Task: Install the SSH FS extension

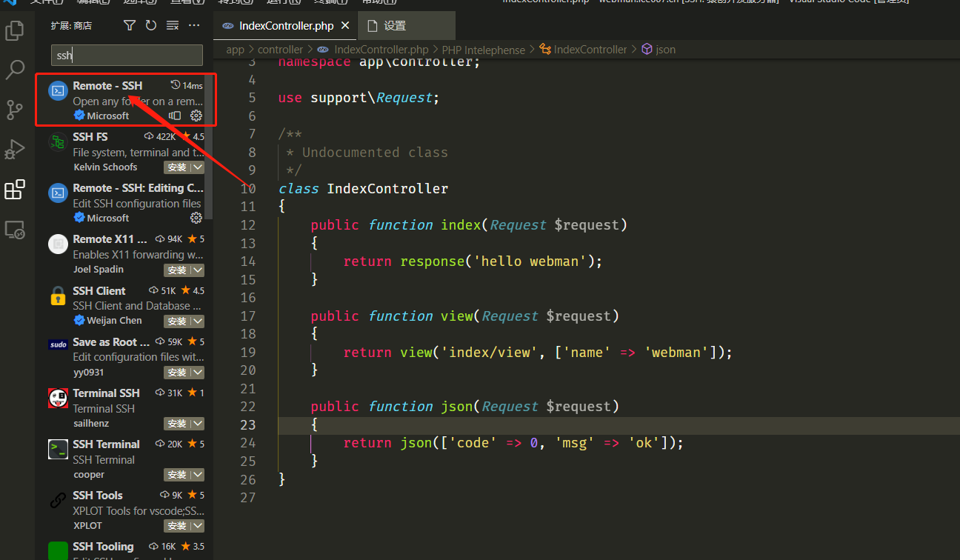Action: point(178,167)
